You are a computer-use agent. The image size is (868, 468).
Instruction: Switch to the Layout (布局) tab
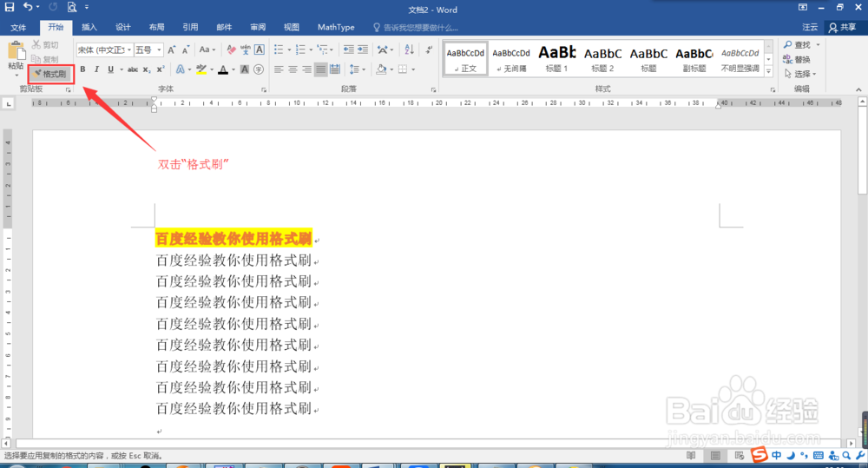(x=156, y=27)
